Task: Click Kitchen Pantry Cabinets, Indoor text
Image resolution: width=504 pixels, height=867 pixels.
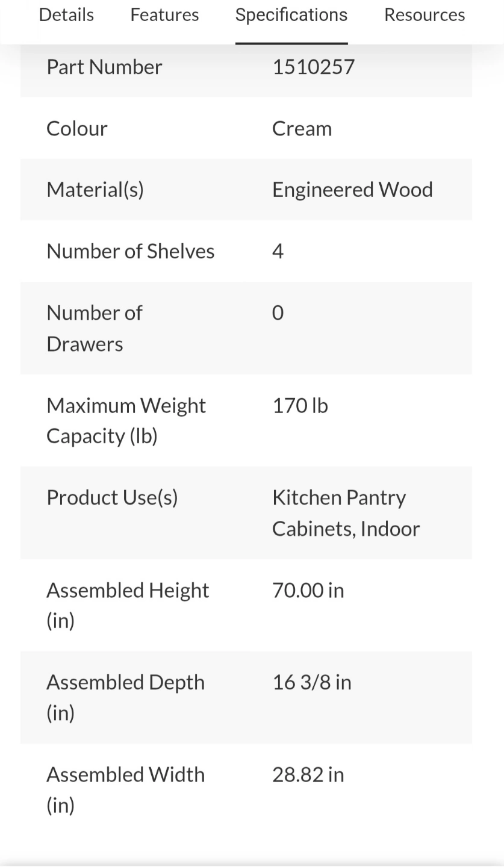Action: (346, 513)
